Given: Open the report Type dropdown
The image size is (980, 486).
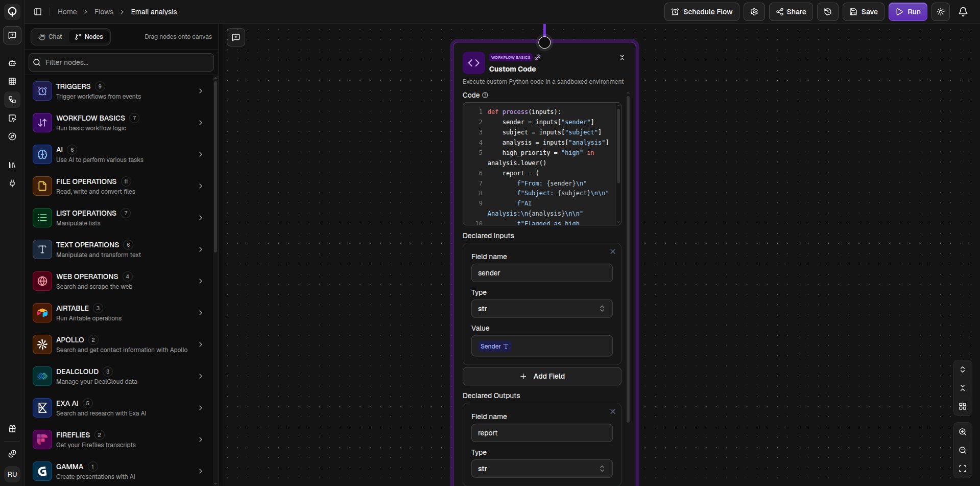Looking at the screenshot, I should [542, 469].
